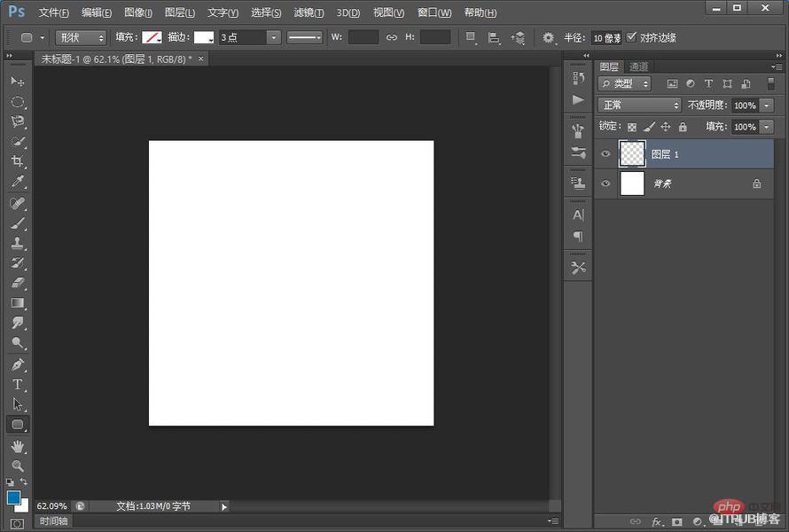Select the Gradient tool
The height and width of the screenshot is (532, 789).
[18, 303]
